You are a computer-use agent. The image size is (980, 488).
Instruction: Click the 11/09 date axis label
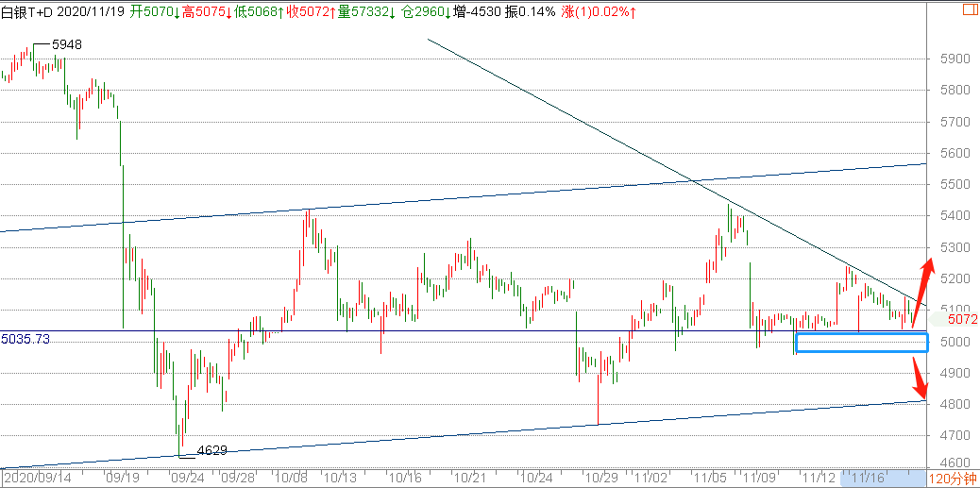tap(761, 479)
